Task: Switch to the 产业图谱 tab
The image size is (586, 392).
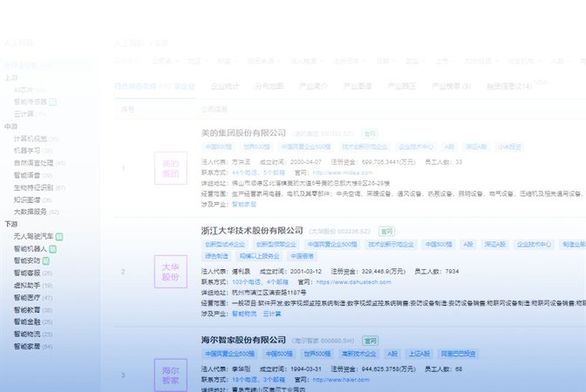Action: [358, 86]
